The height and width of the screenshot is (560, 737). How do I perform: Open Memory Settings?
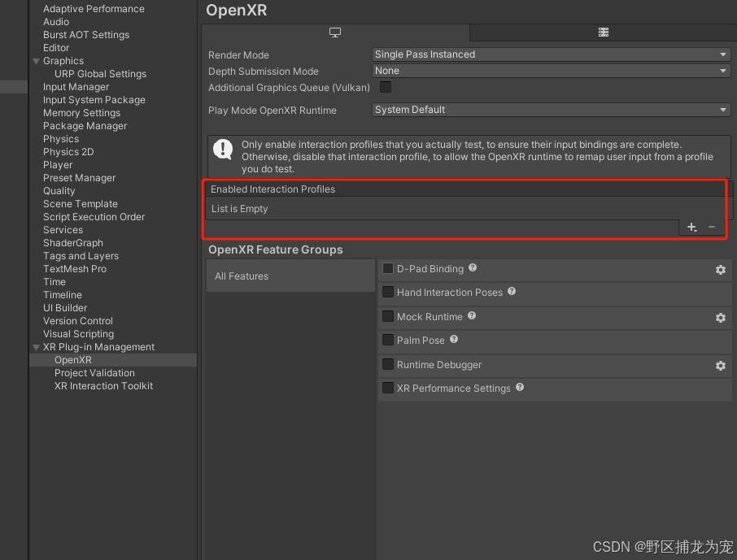[x=81, y=113]
